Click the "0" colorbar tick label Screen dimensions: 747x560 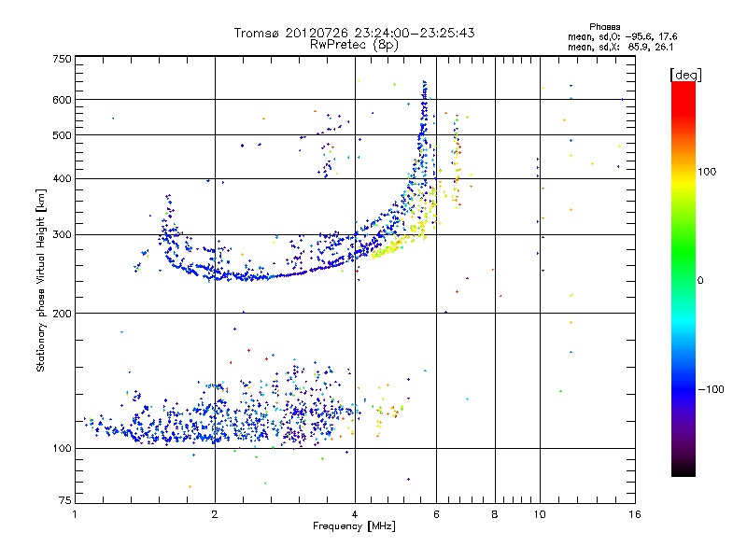point(700,280)
